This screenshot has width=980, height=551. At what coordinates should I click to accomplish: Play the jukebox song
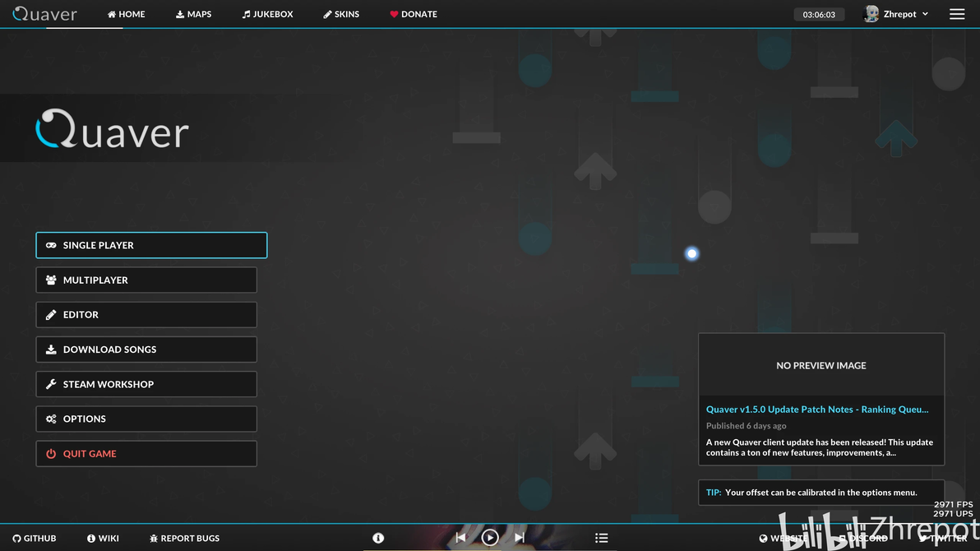point(490,537)
